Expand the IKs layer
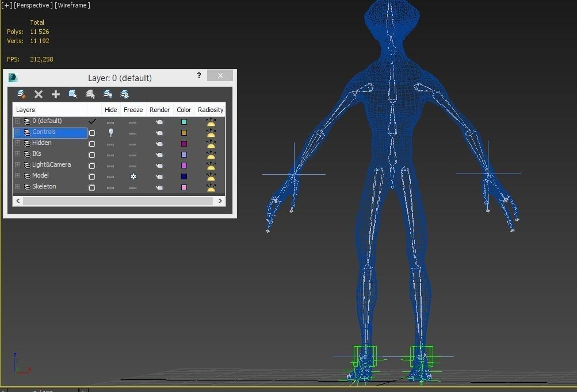The image size is (577, 392). point(18,154)
